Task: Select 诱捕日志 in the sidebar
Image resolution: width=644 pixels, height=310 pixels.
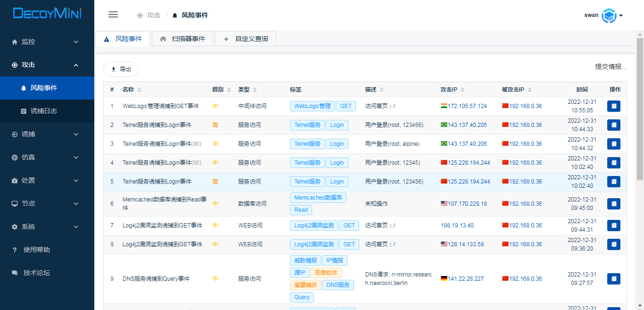Action: click(x=44, y=111)
